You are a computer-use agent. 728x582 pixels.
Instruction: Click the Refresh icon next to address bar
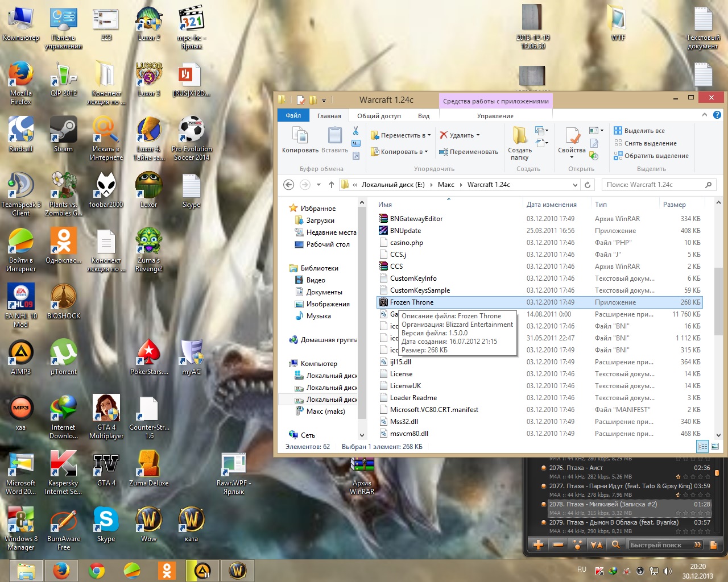[x=588, y=185]
